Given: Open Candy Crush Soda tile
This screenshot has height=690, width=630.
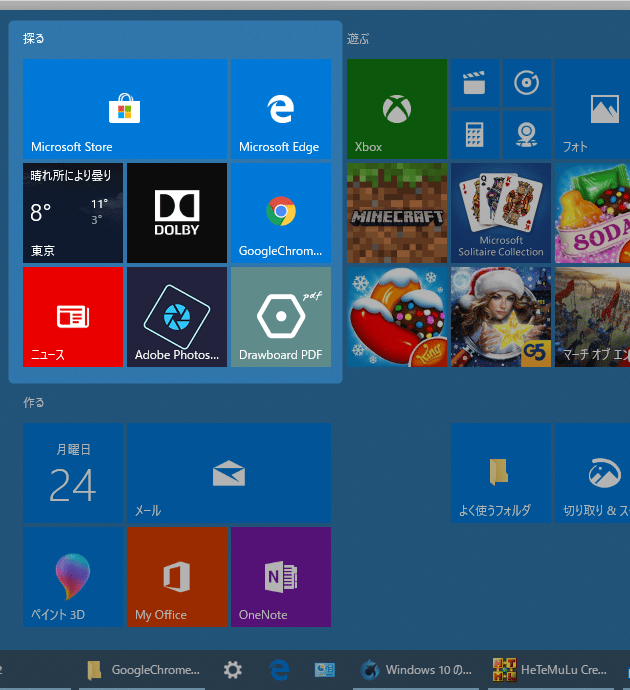Looking at the screenshot, I should coord(592,213).
